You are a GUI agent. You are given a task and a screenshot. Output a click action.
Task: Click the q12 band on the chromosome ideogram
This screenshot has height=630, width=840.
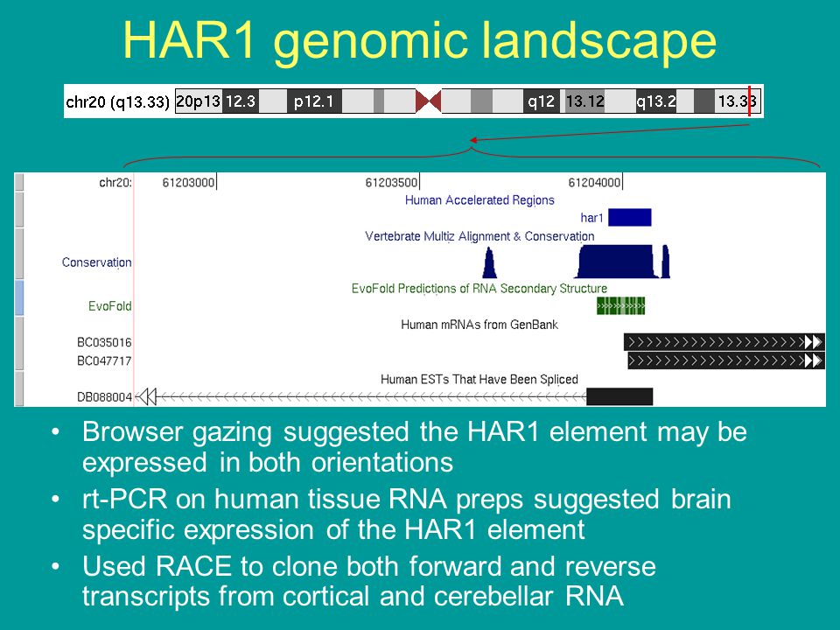[542, 101]
